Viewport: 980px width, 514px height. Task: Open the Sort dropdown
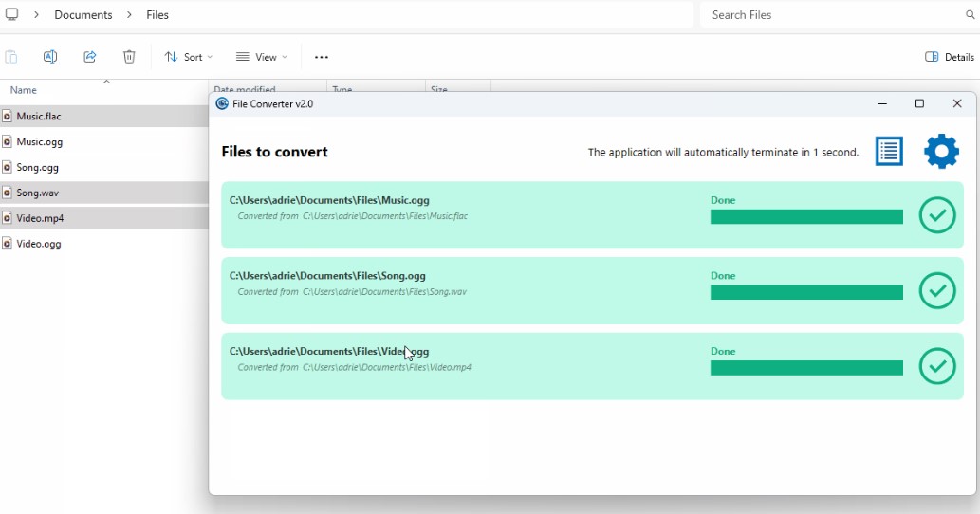coord(188,57)
